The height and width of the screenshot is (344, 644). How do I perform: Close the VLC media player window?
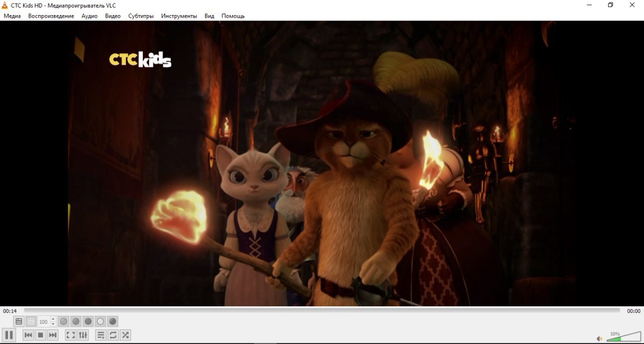[x=632, y=5]
